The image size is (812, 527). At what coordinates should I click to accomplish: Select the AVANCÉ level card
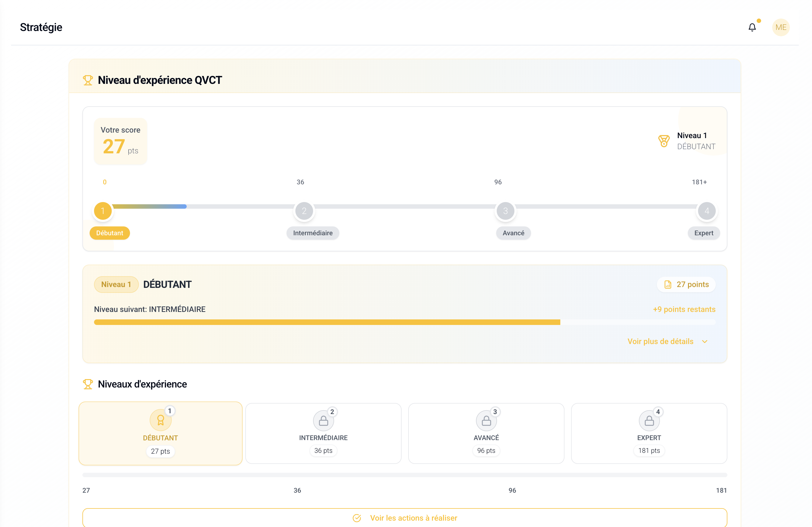tap(486, 433)
